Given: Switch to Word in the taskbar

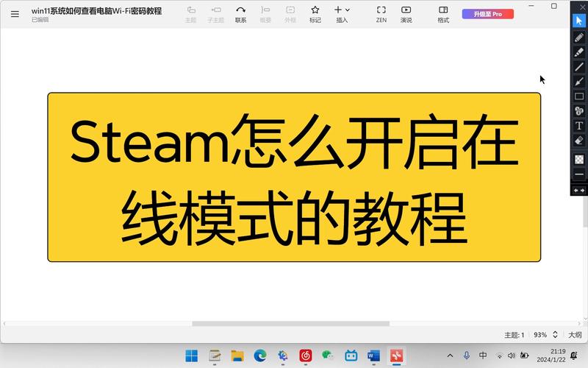Looking at the screenshot, I should [x=373, y=355].
